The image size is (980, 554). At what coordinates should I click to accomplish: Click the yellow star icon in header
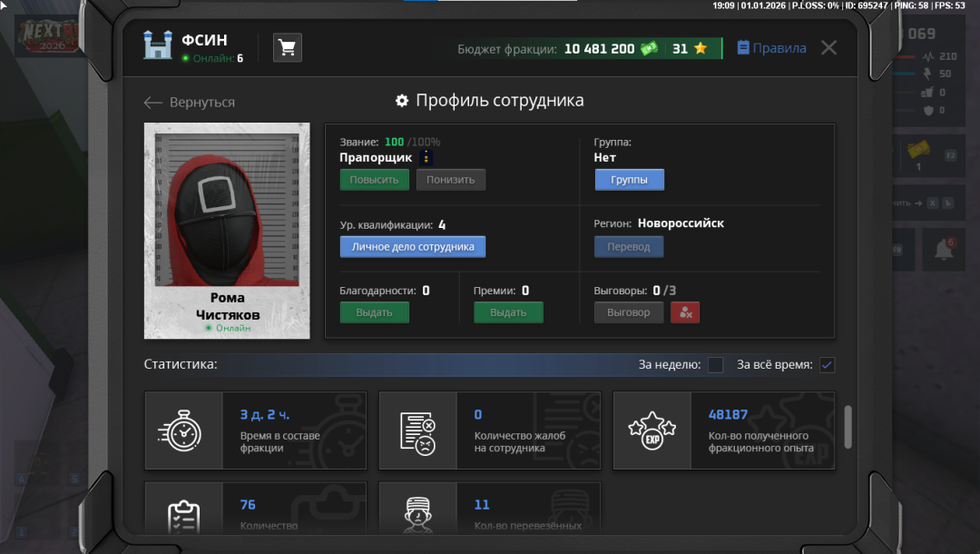[701, 49]
